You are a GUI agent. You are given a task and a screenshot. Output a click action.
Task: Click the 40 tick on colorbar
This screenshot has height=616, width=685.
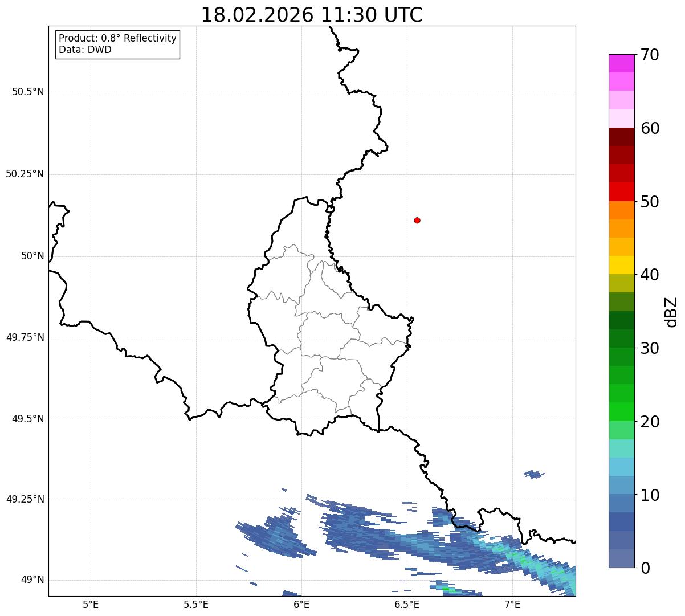[x=650, y=275]
